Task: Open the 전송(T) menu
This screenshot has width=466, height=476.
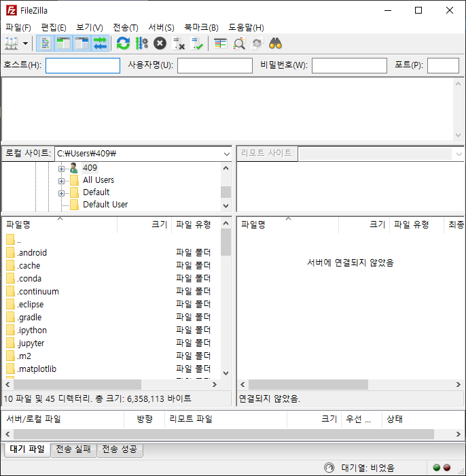Action: pos(126,28)
